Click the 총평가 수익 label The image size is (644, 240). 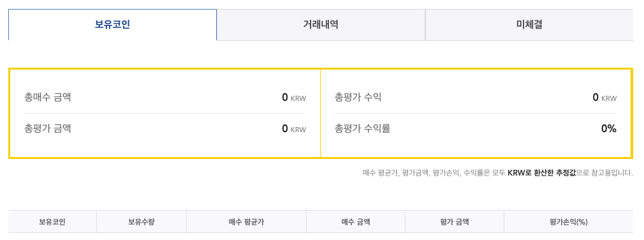[358, 98]
